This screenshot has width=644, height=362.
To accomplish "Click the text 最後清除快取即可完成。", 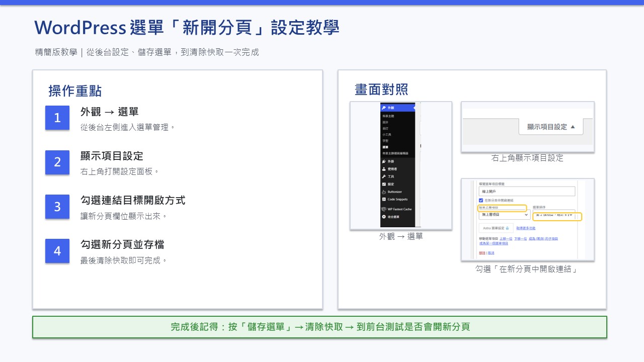I will (124, 260).
